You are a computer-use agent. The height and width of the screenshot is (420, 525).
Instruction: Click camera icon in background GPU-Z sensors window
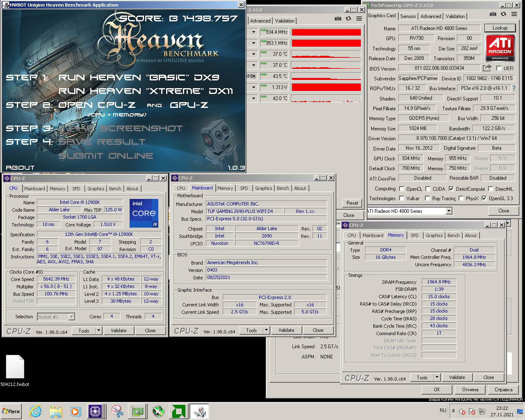(x=338, y=18)
